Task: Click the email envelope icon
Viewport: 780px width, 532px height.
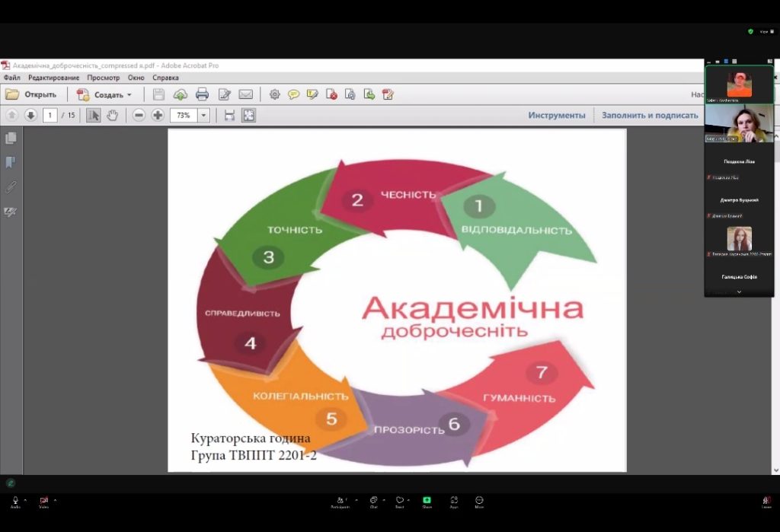Action: click(x=245, y=94)
